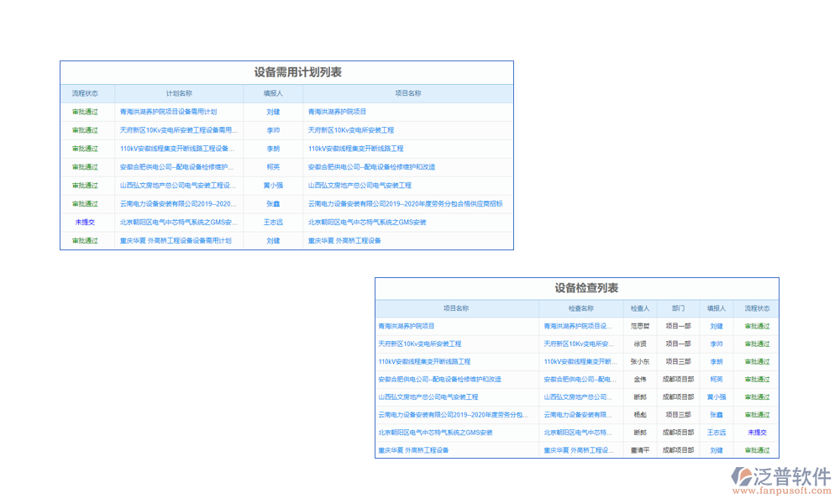Click 未提交 status in the inspection list
The image size is (840, 504).
tap(757, 433)
